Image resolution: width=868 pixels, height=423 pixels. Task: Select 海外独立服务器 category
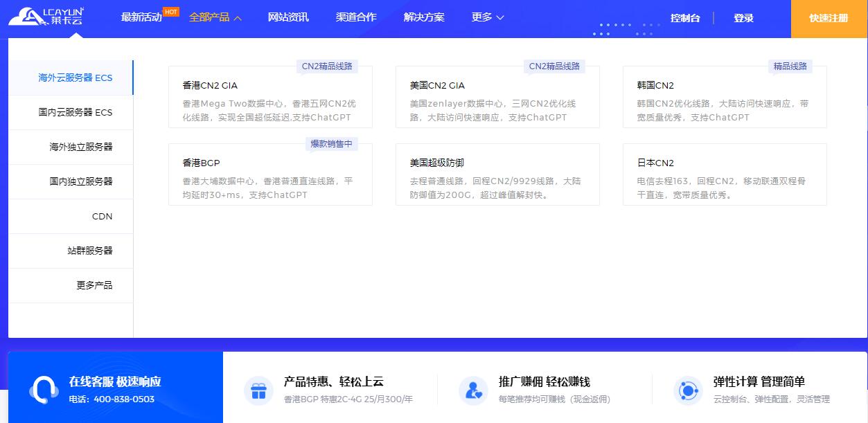[x=71, y=147]
